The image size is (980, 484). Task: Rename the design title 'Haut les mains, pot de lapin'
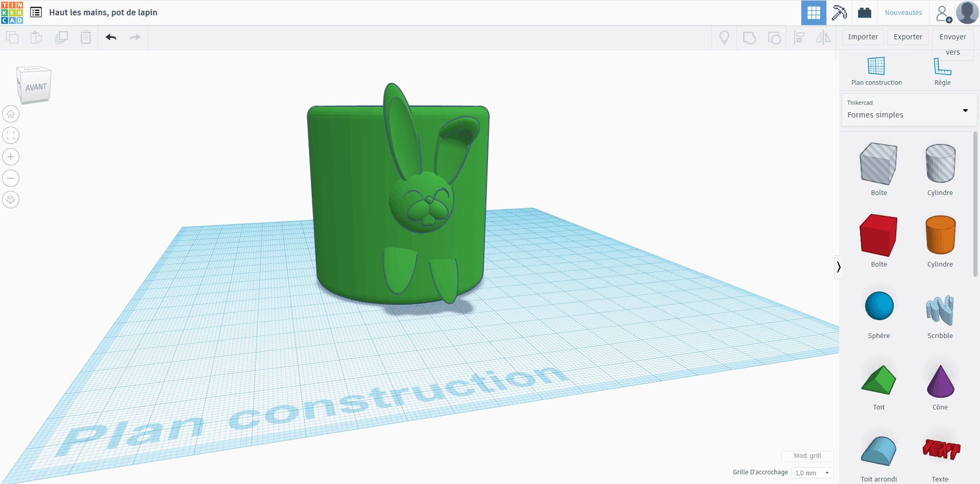point(103,12)
